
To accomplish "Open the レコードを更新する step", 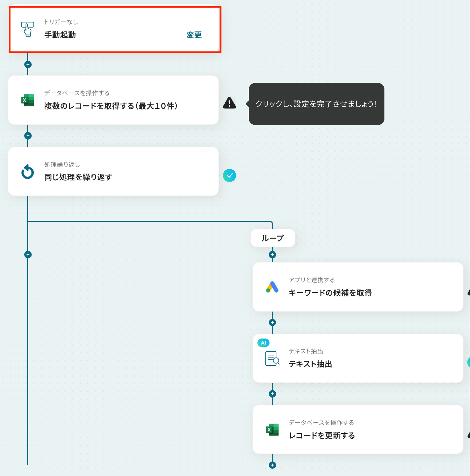I will 358,429.
